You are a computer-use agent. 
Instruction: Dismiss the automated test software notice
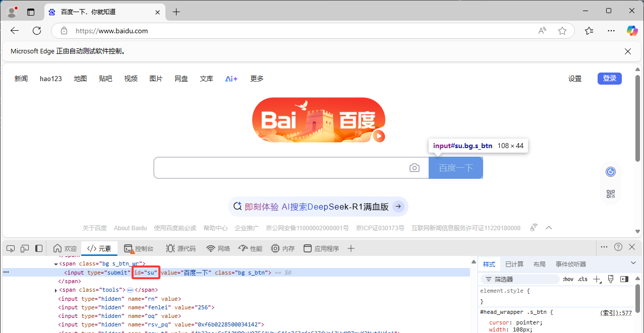point(628,51)
